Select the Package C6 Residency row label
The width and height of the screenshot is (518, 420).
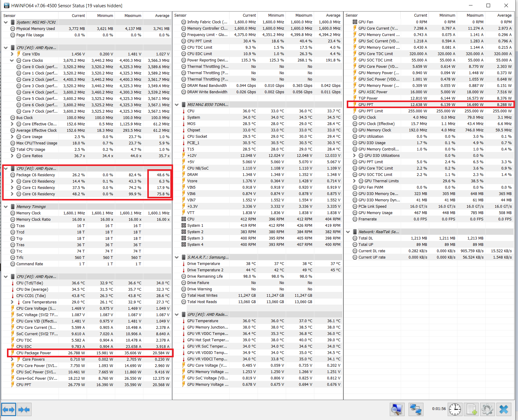pyautogui.click(x=36, y=175)
